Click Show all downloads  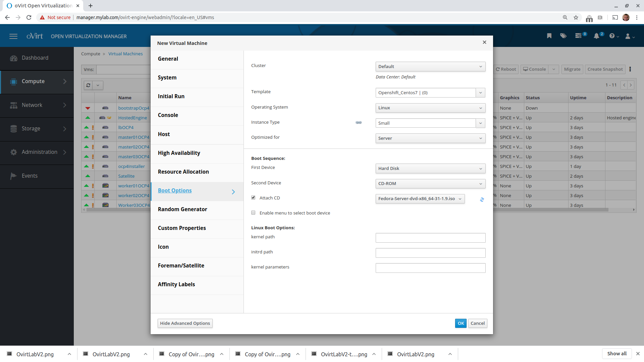click(x=617, y=354)
